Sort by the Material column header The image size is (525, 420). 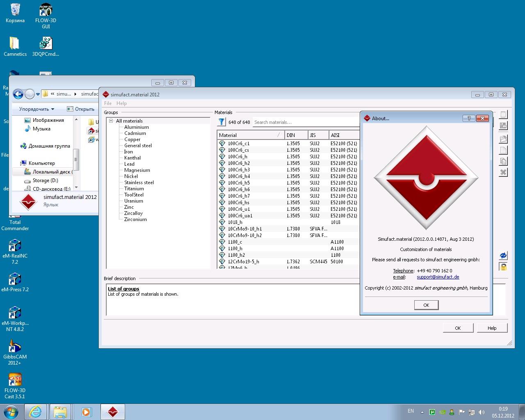coord(246,135)
